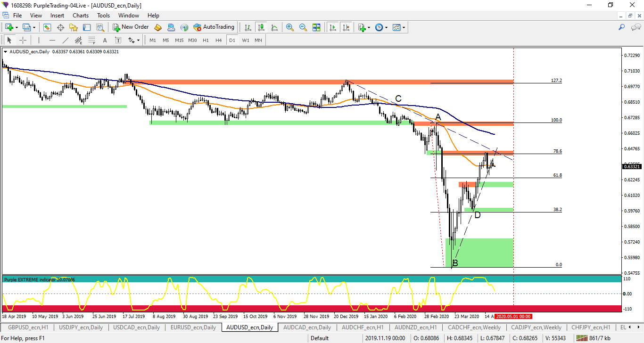Expand the Templates dropdown arrow

tap(404, 27)
